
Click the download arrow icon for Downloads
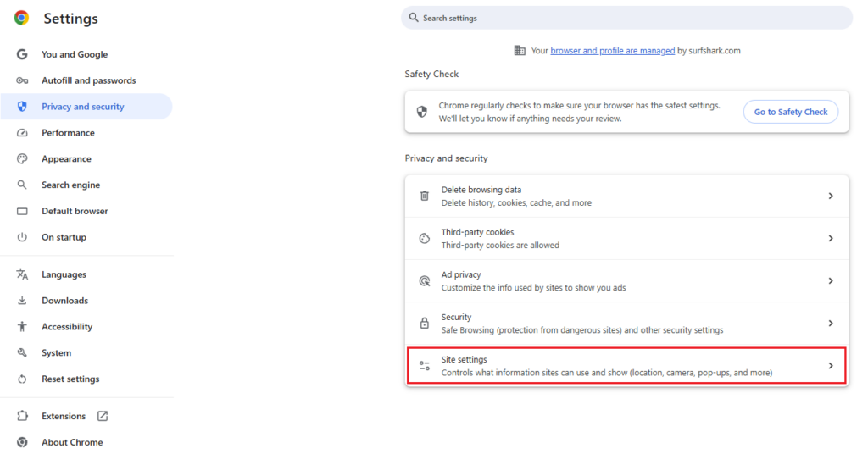(x=22, y=300)
